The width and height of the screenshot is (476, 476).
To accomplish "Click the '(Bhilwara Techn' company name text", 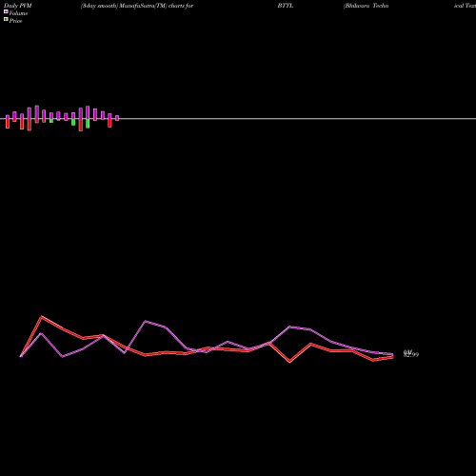I will tap(366, 6).
